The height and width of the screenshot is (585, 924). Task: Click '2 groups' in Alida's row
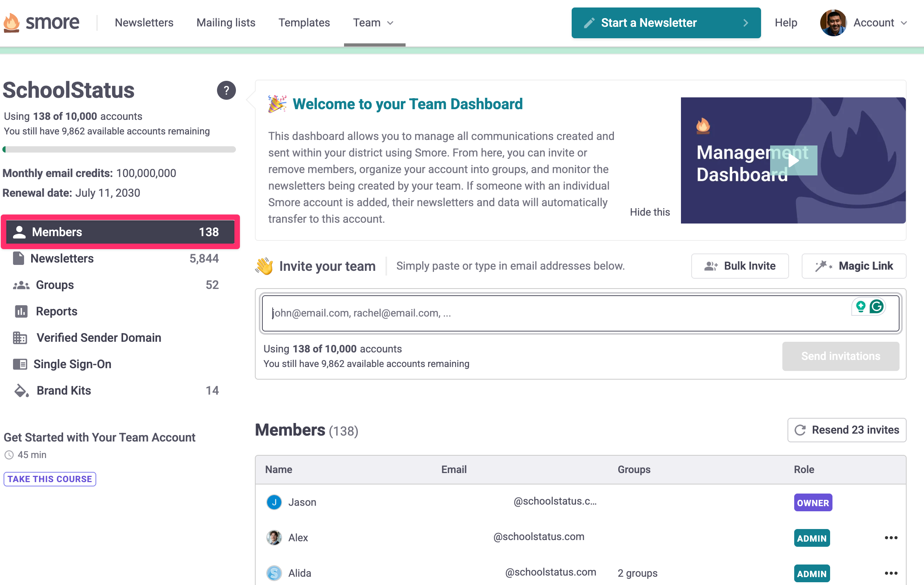(x=638, y=573)
